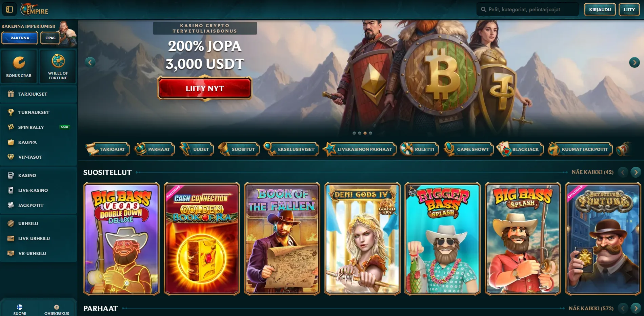Click the Kirjaudu login button
Screen dimensions: 644x316
600,9
